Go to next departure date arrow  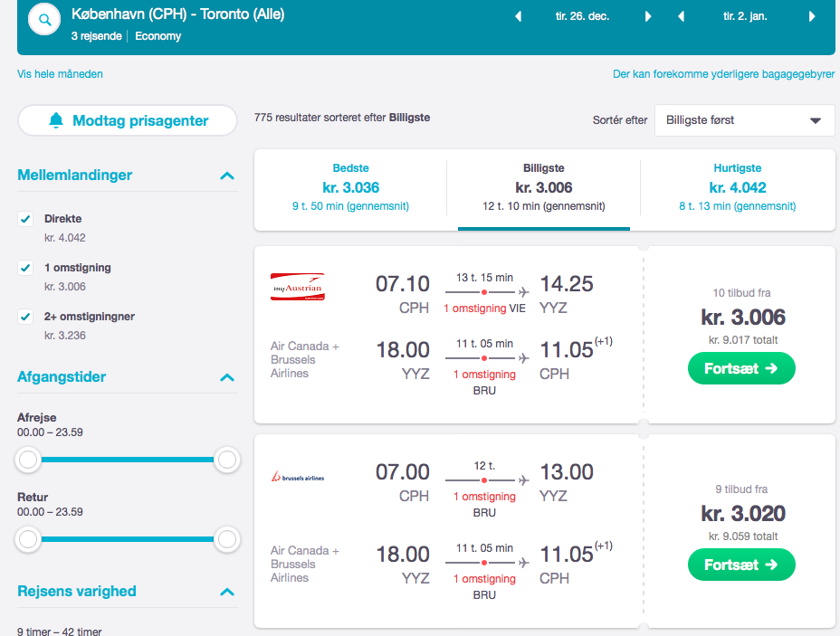(x=648, y=16)
